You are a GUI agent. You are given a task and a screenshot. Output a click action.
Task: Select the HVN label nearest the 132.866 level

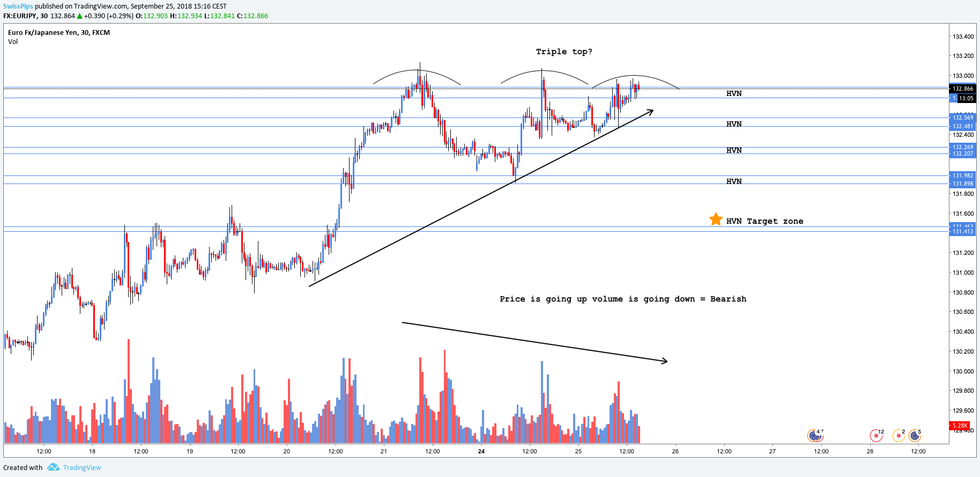pos(734,93)
